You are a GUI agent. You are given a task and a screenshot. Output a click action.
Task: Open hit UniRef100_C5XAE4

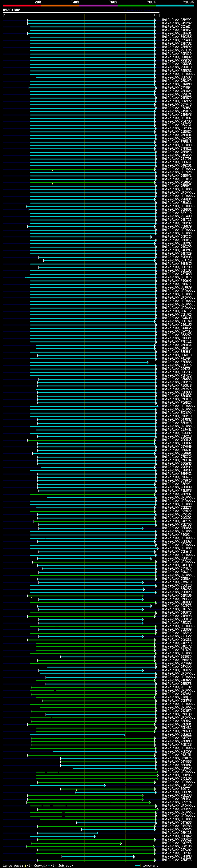[x=177, y=26]
